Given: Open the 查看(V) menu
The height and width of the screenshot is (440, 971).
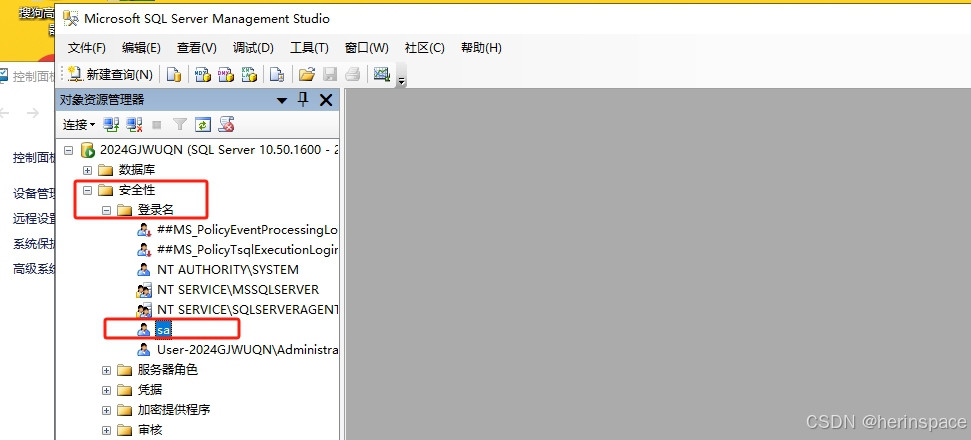Looking at the screenshot, I should pos(197,48).
